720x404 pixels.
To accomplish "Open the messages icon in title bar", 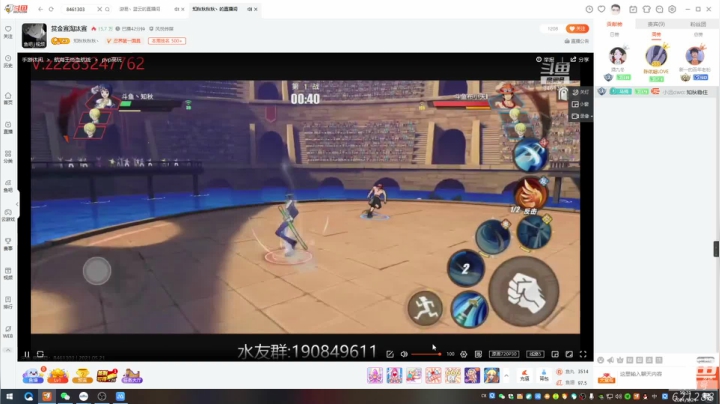I will pyautogui.click(x=659, y=9).
